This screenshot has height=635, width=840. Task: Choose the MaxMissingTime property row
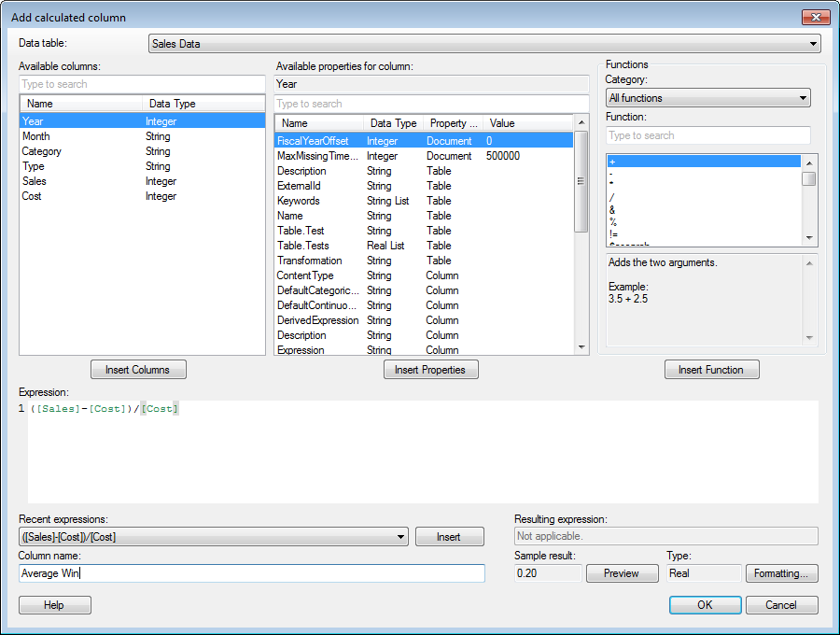[x=317, y=156]
